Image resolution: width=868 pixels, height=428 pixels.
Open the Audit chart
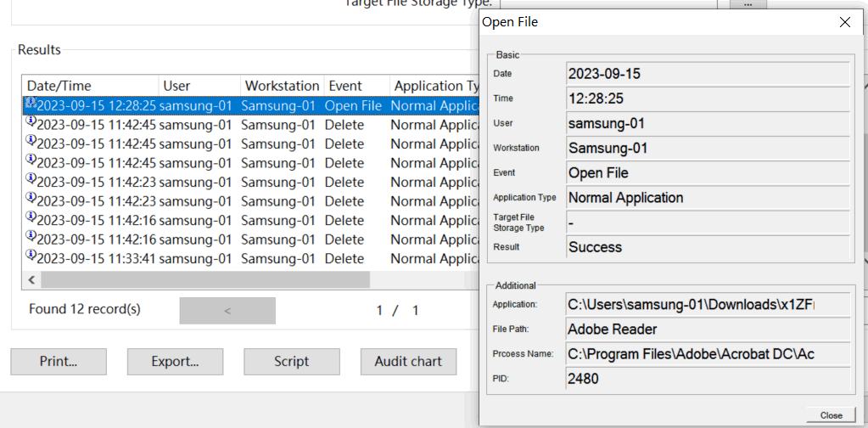click(x=408, y=362)
